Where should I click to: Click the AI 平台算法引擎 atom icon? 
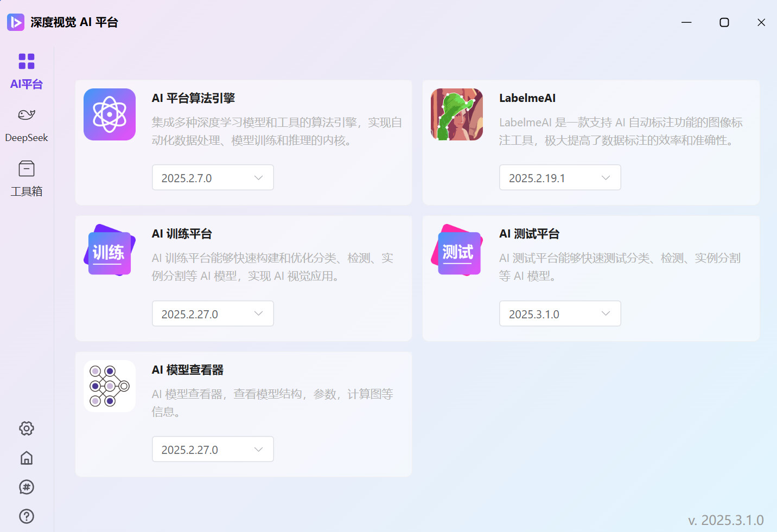(110, 114)
